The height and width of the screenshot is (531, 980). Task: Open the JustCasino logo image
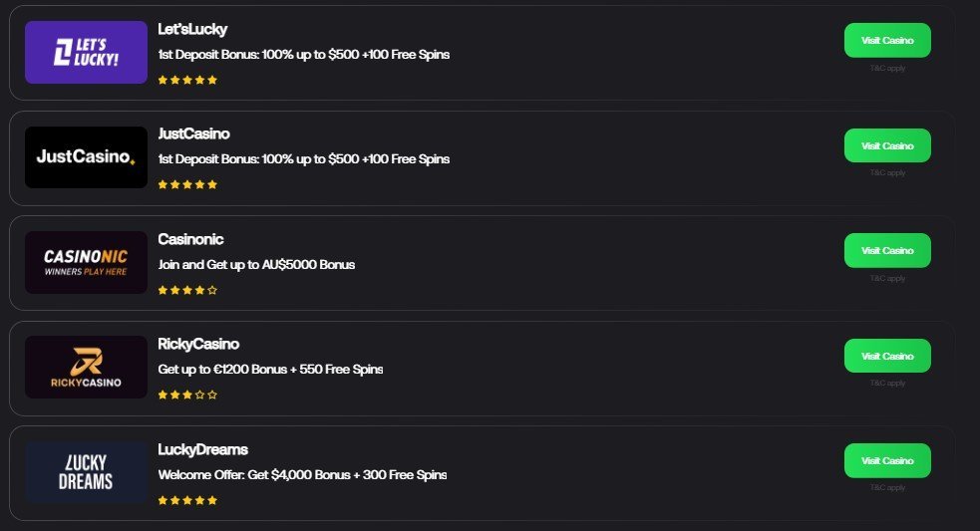(x=87, y=156)
